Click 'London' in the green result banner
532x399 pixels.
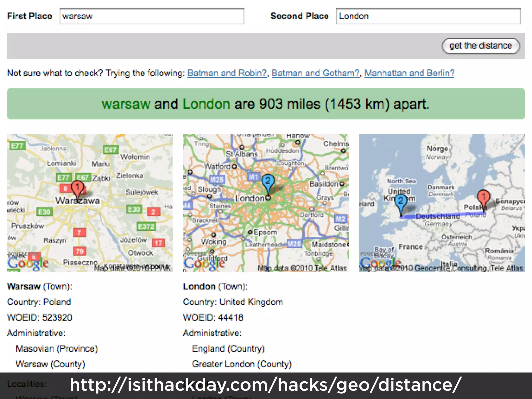pos(206,104)
